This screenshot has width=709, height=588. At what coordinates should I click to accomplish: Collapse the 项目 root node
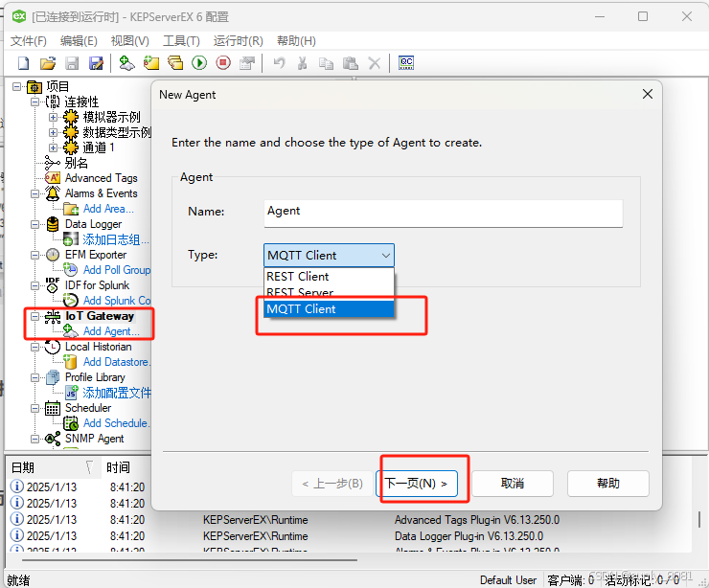click(16, 87)
